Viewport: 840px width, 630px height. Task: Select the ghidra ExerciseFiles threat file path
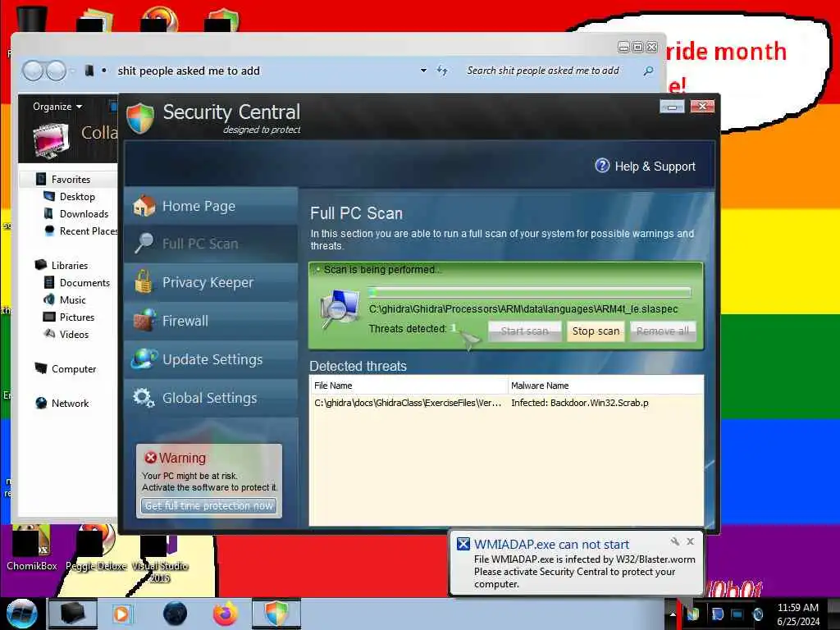407,403
